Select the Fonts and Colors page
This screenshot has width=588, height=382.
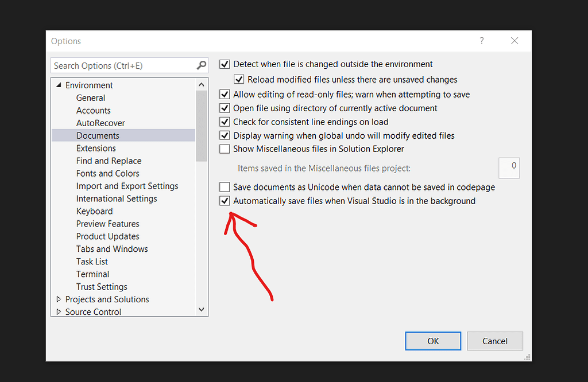click(107, 173)
